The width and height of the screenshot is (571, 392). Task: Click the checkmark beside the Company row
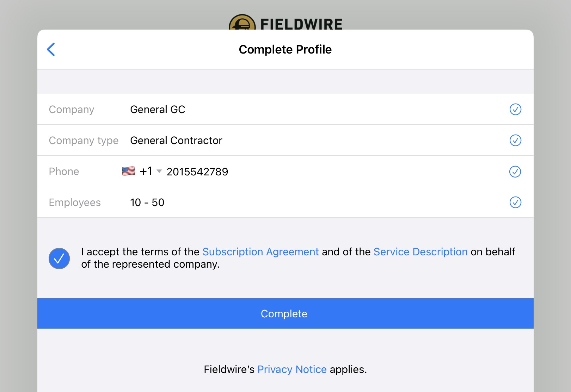[x=515, y=110]
